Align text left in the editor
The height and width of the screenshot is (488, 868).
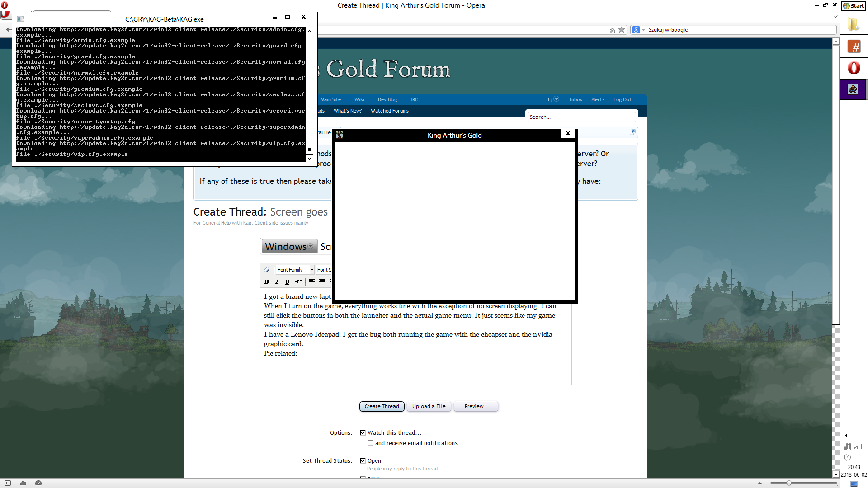[312, 282]
